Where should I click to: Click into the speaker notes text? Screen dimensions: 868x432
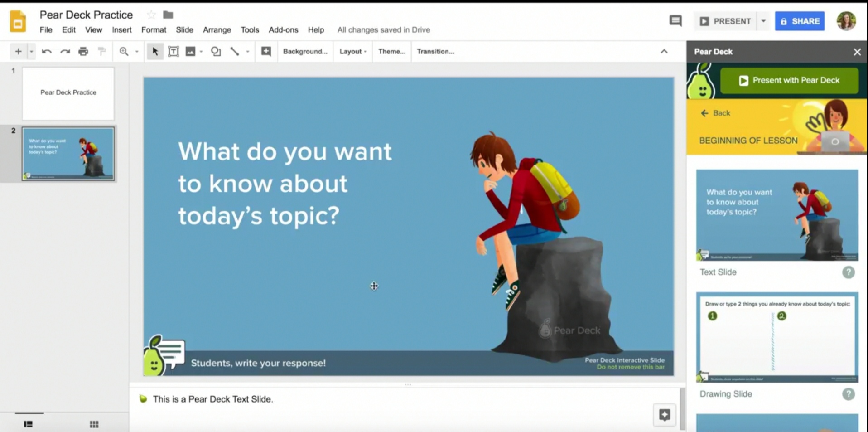coord(213,399)
